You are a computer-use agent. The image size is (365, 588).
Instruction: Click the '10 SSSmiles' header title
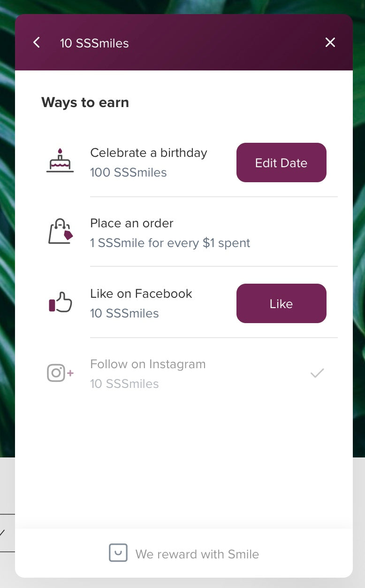click(94, 43)
